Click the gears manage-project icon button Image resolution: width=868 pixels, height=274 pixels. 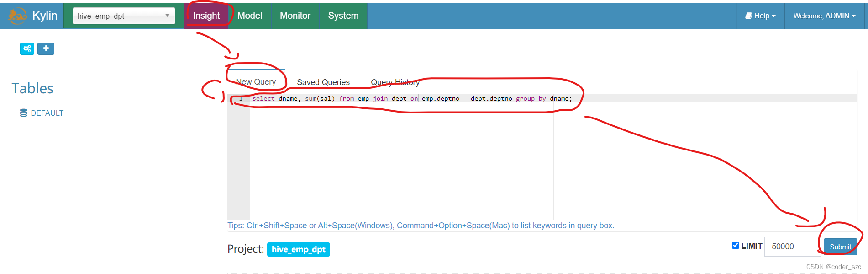click(27, 48)
